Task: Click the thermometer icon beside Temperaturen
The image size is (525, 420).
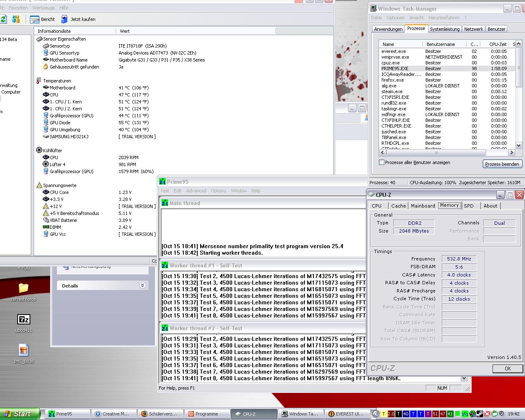Action: click(x=39, y=81)
